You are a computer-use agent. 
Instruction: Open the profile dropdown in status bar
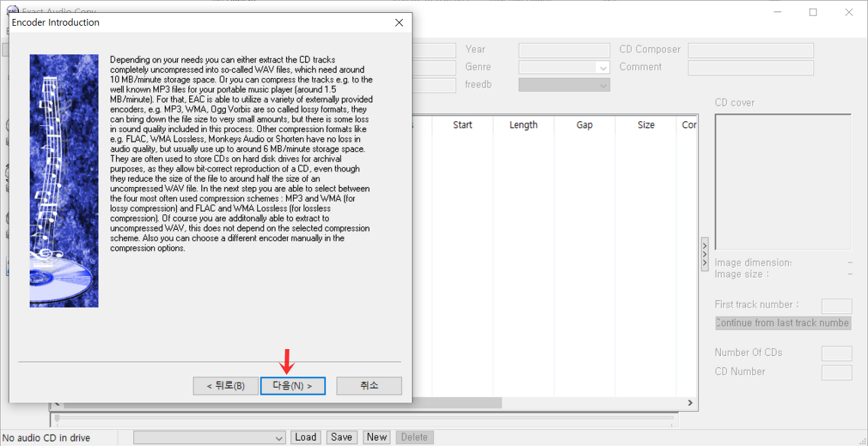(210, 438)
